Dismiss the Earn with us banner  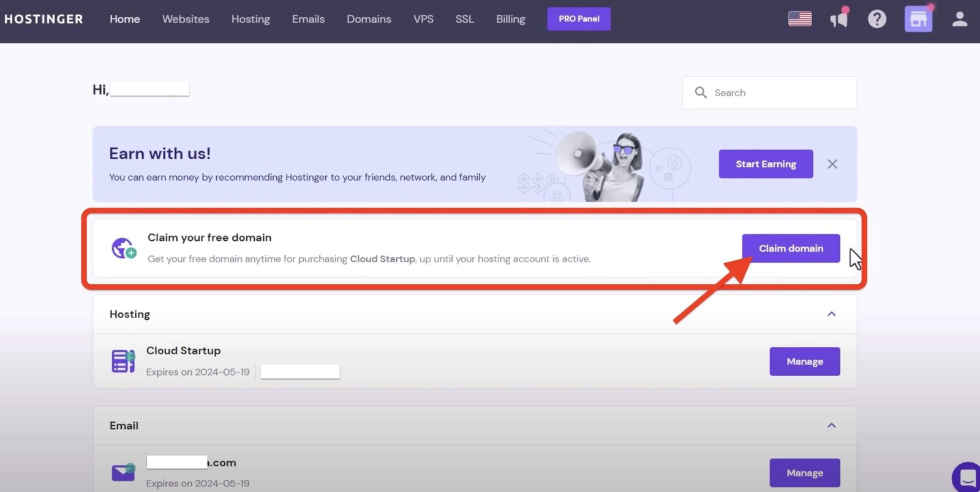click(832, 164)
